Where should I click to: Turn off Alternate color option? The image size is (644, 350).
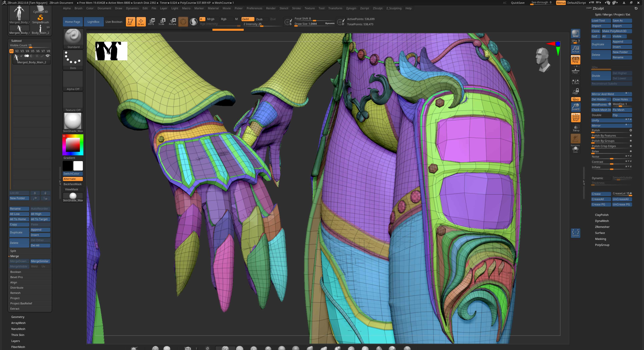pyautogui.click(x=73, y=179)
